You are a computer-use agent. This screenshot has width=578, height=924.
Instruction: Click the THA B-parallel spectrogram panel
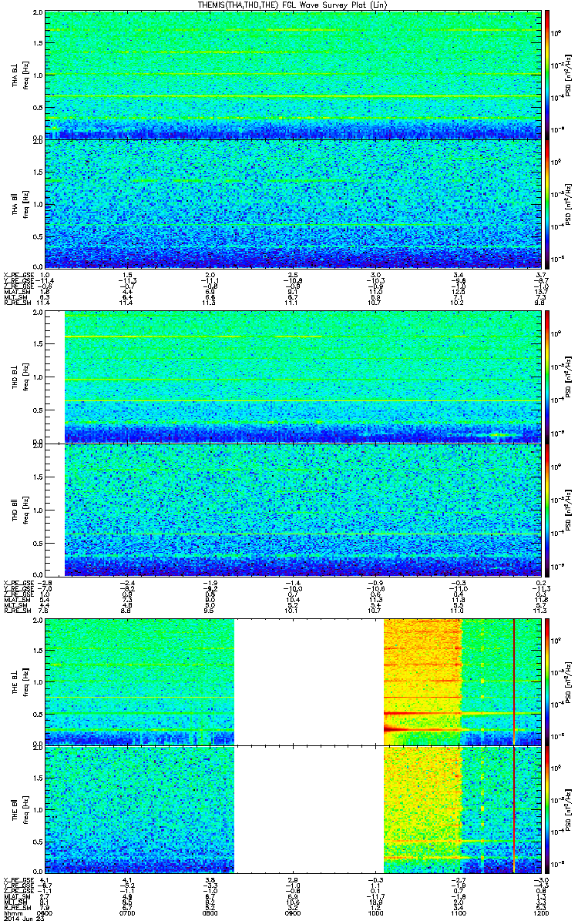pyautogui.click(x=293, y=203)
